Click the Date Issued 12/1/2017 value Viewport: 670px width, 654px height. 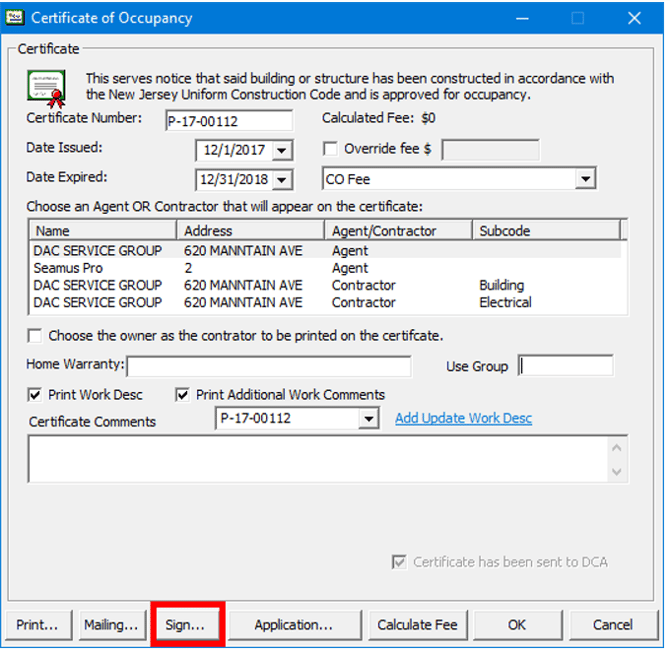(234, 150)
